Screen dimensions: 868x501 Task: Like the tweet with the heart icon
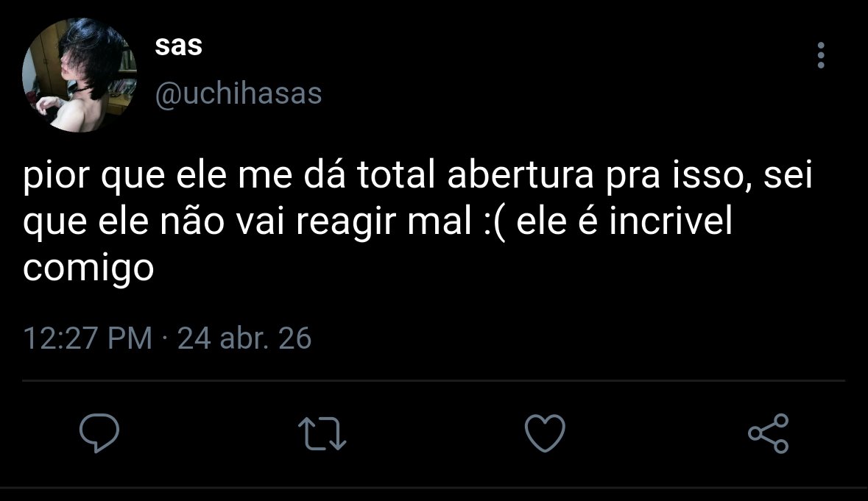point(545,433)
